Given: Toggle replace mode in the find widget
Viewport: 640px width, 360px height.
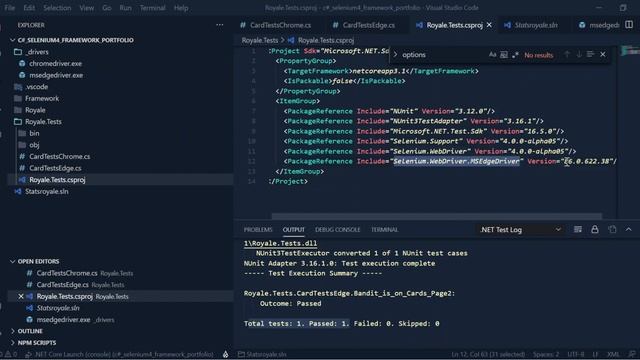Looking at the screenshot, I should click(x=395, y=55).
